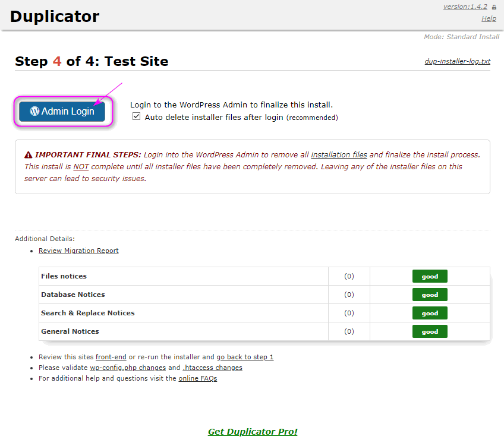Click good badge for Database Notices
Image resolution: width=504 pixels, height=443 pixels.
click(x=430, y=295)
